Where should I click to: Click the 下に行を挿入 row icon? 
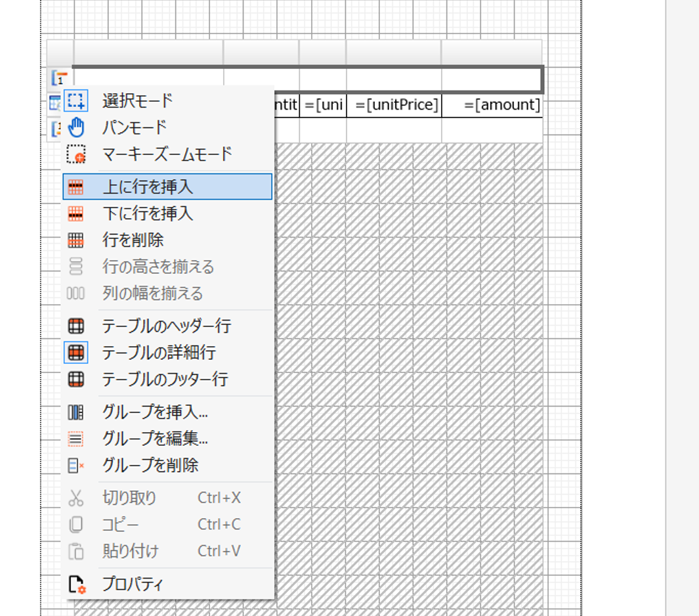(x=75, y=213)
